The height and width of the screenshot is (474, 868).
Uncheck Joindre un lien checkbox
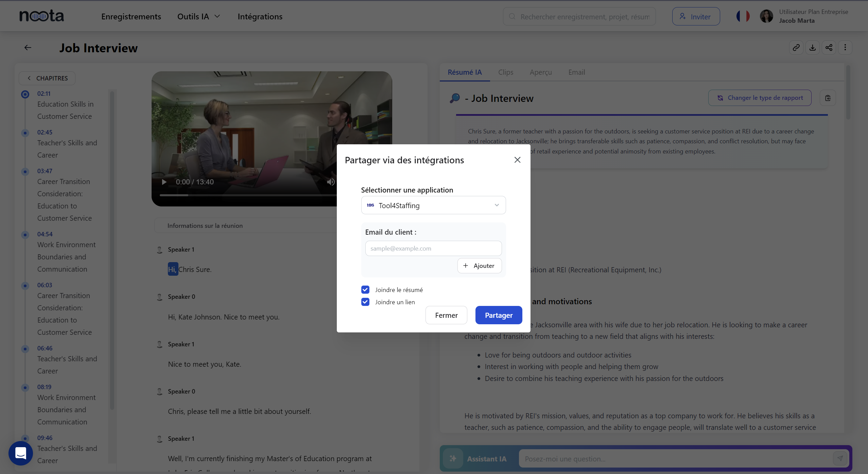(x=365, y=302)
